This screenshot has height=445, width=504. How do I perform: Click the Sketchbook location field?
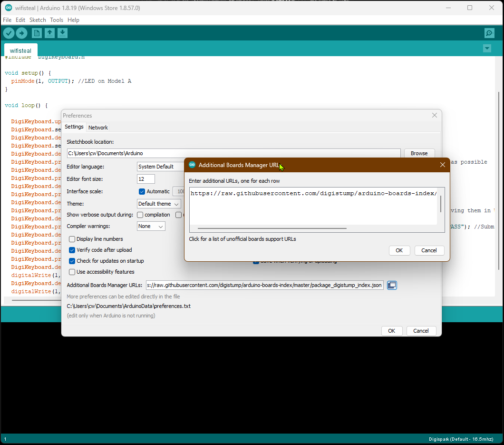pos(233,153)
